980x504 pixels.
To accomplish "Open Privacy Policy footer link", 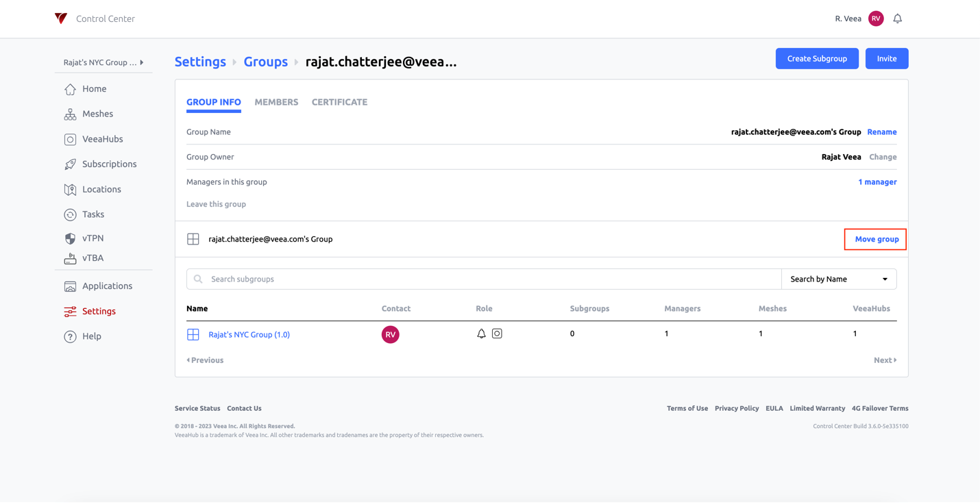I will pyautogui.click(x=737, y=408).
